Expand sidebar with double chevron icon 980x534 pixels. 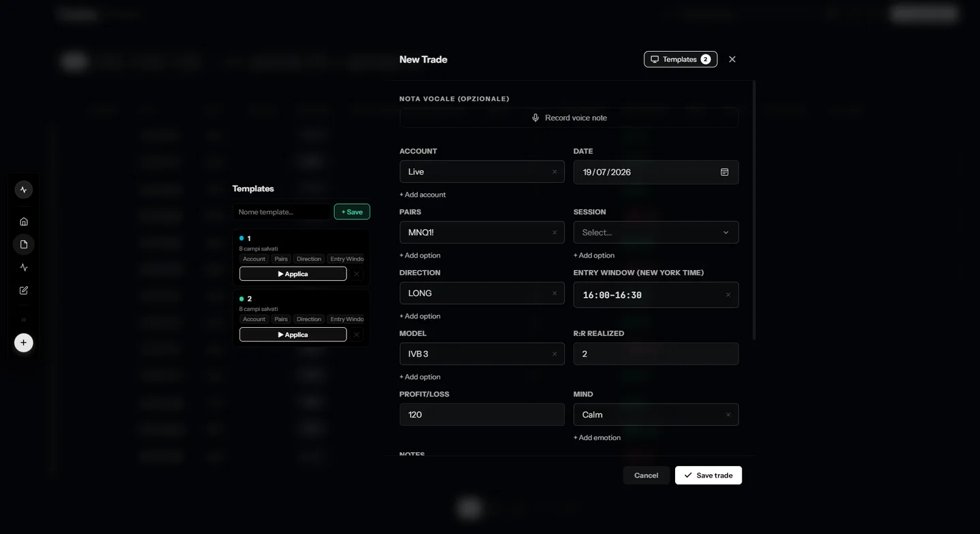24,320
